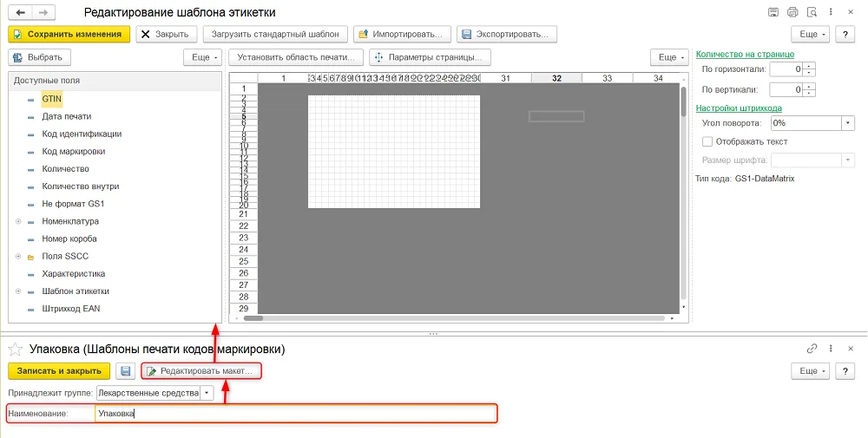Click Установить область печати...
Image resolution: width=868 pixels, height=438 pixels.
coord(296,57)
